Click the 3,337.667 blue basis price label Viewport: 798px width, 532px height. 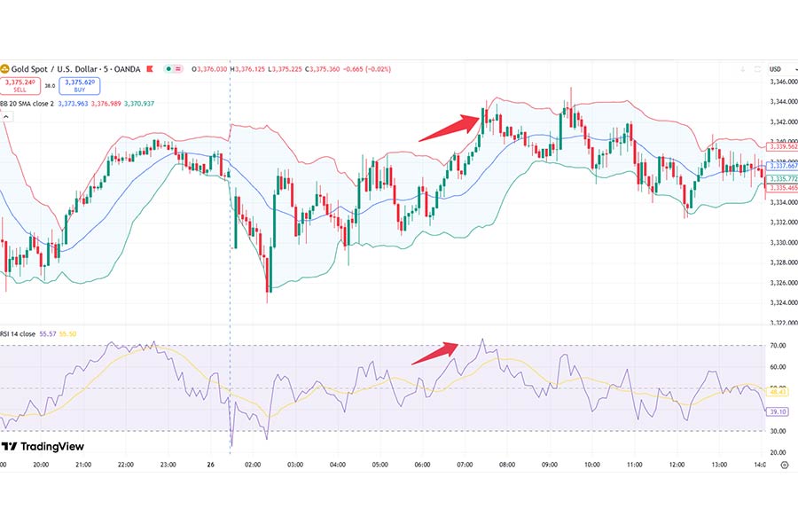pos(782,166)
